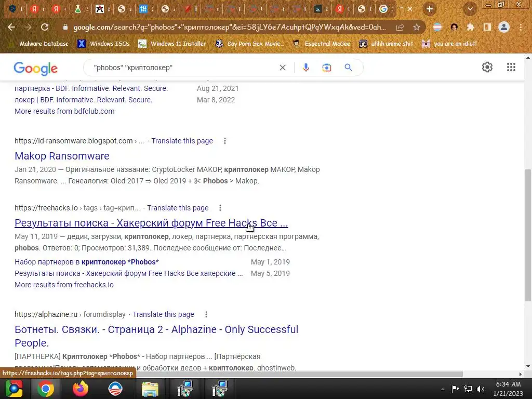532x399 pixels.
Task: Open the taskbar clock showing 6:34 AM
Action: click(508, 389)
